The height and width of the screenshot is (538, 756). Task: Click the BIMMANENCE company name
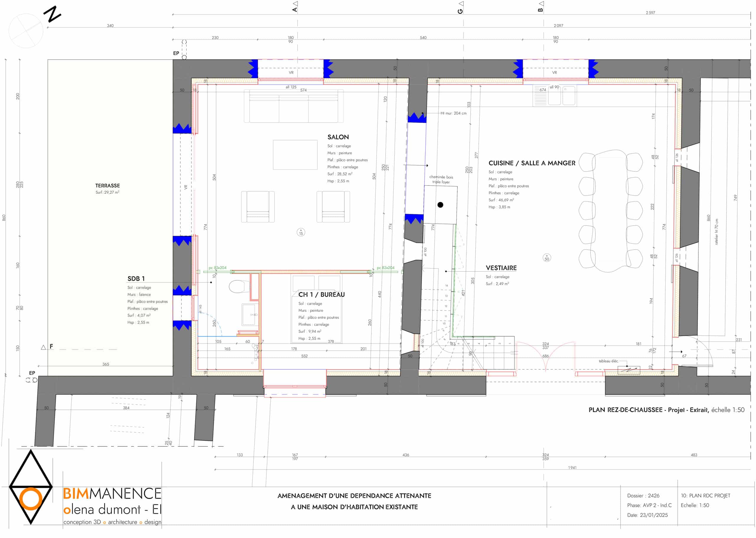112,494
